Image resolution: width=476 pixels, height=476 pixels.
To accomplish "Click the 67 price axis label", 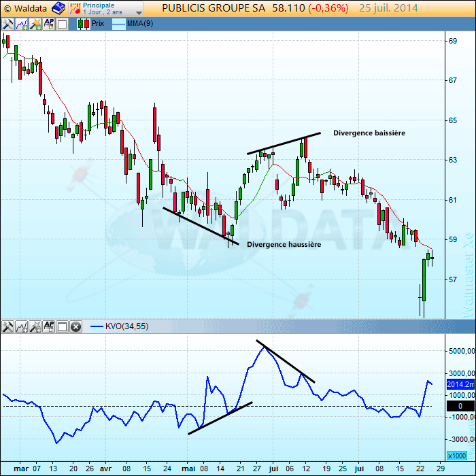I will (x=452, y=80).
